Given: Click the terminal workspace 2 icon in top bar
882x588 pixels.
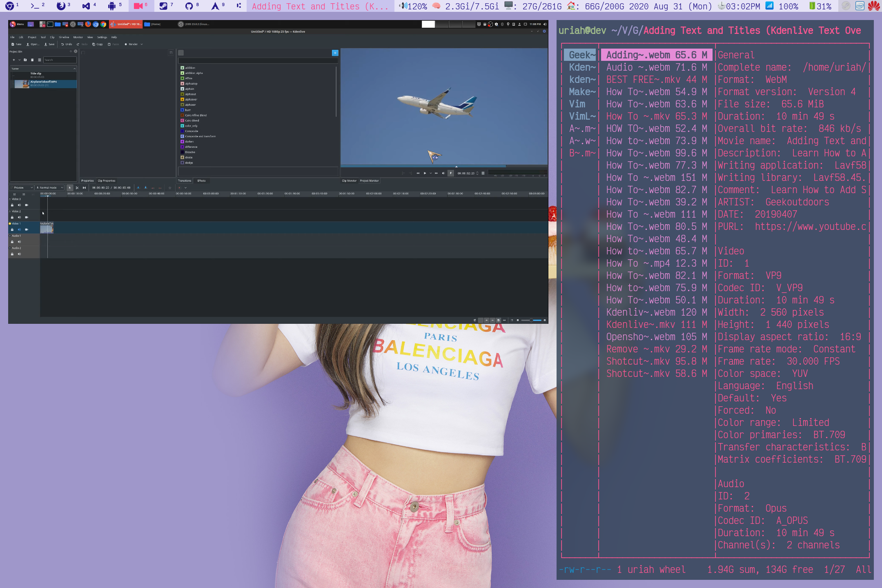Looking at the screenshot, I should [35, 6].
